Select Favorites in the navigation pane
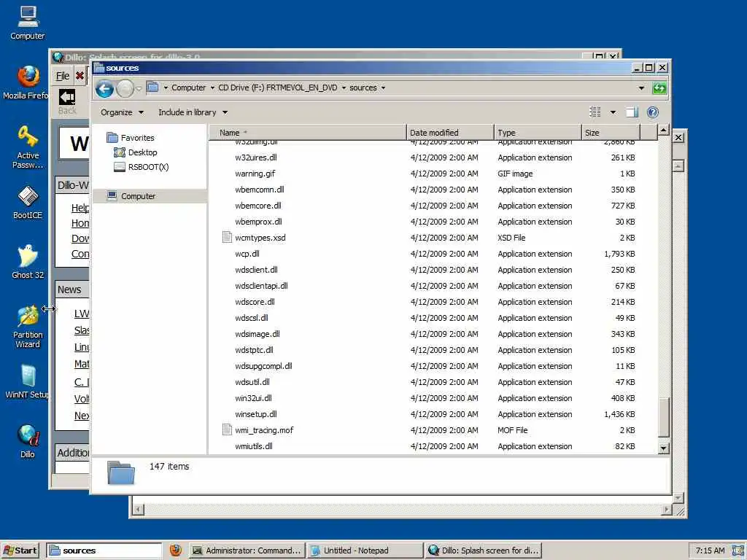The width and height of the screenshot is (747, 560). (x=137, y=138)
